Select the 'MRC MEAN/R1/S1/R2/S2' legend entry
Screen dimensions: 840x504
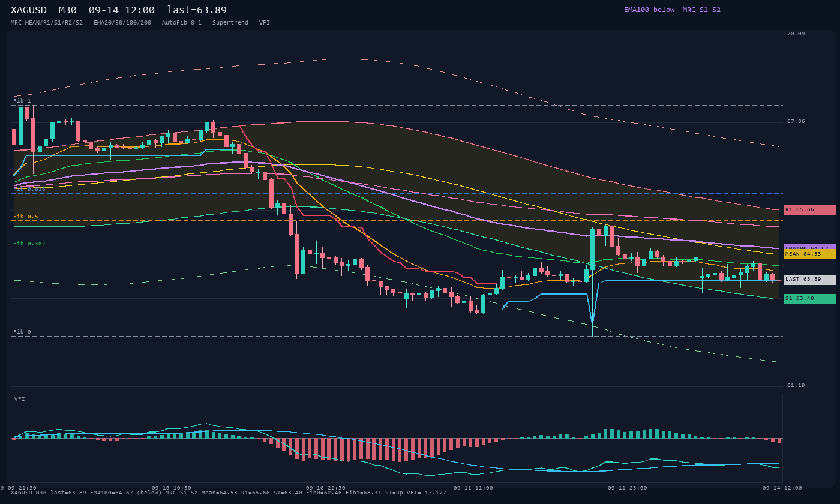47,23
